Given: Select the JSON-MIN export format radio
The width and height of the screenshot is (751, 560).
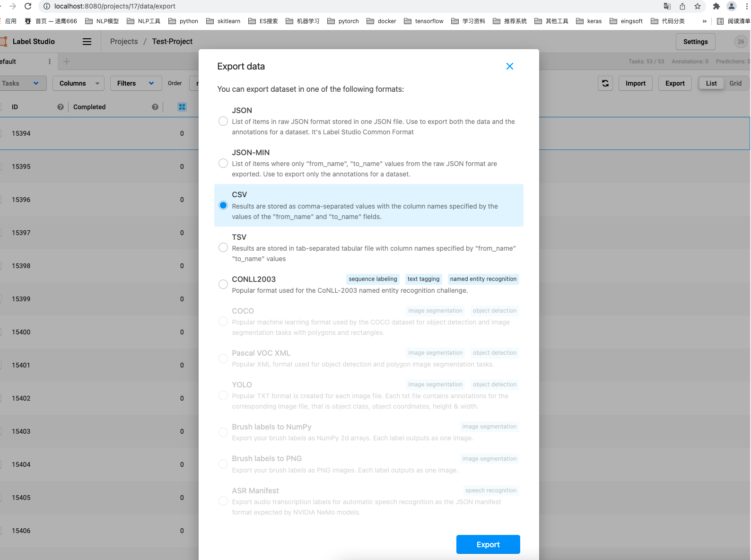Looking at the screenshot, I should click(223, 163).
